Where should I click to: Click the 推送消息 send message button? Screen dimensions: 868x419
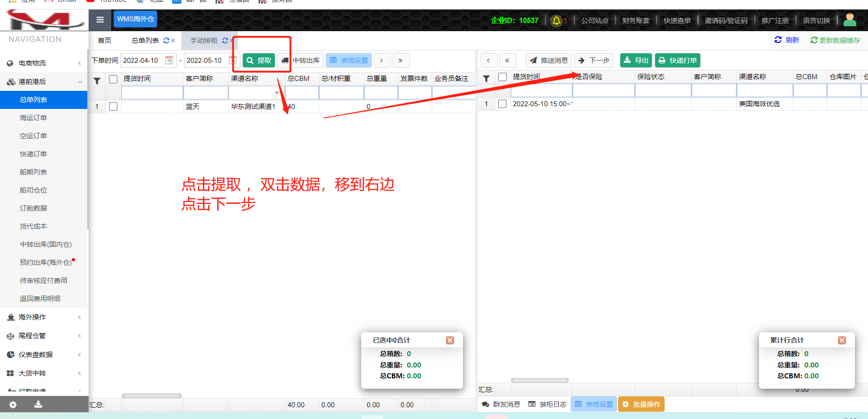pyautogui.click(x=549, y=61)
